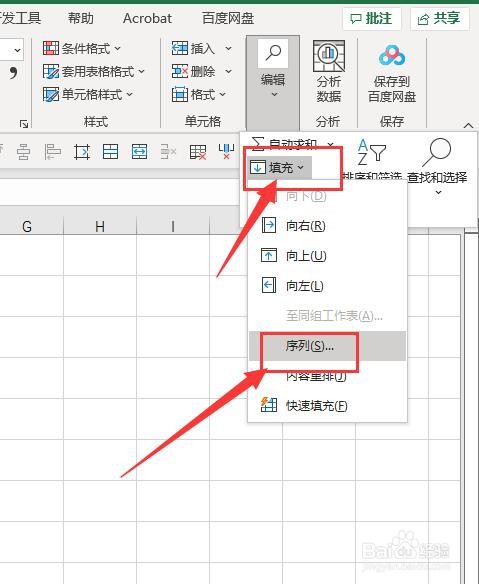Click the crop-frame toolbar icon
The height and width of the screenshot is (584, 479).
82,152
